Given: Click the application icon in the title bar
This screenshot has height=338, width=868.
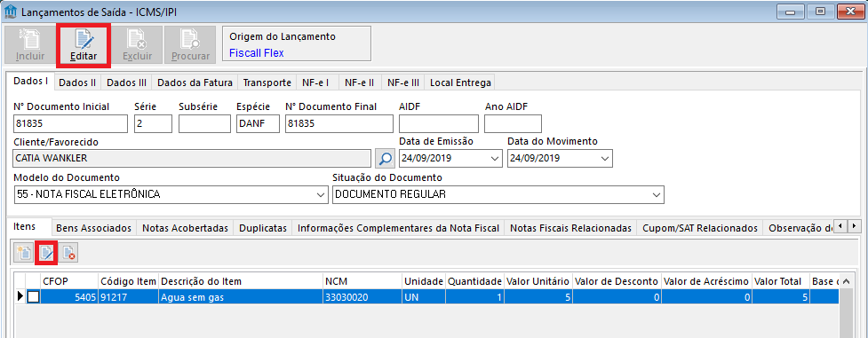Looking at the screenshot, I should tap(10, 11).
